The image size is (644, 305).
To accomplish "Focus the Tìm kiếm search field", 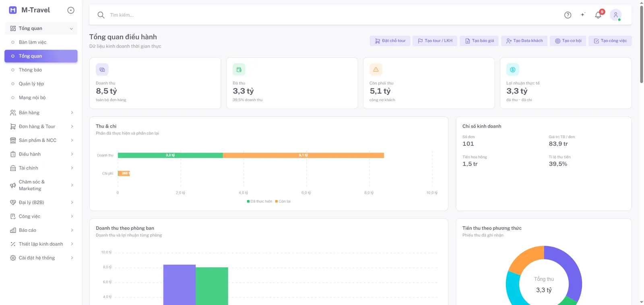I will [330, 15].
